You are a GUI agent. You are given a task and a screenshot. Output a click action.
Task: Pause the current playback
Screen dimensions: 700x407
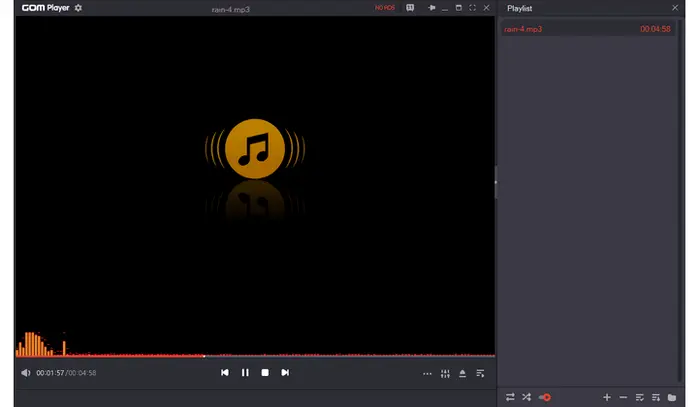pyautogui.click(x=245, y=373)
